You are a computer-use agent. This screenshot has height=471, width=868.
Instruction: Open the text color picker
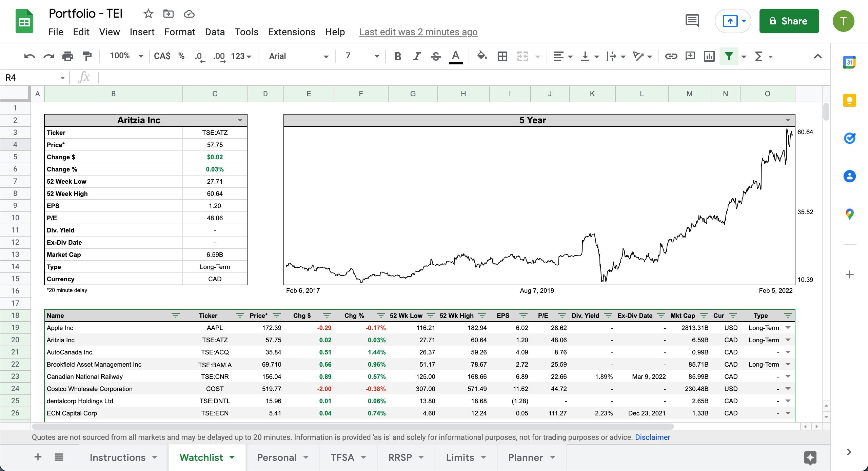(x=456, y=56)
